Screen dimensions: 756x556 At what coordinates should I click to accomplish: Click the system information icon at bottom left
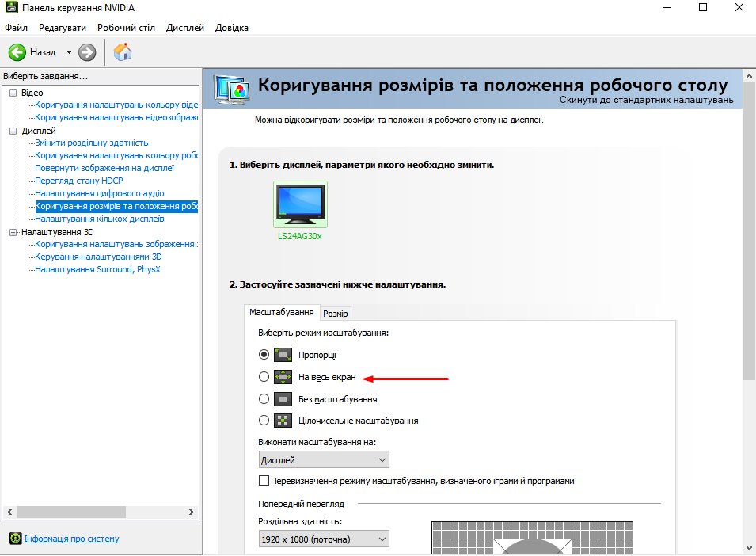(14, 539)
